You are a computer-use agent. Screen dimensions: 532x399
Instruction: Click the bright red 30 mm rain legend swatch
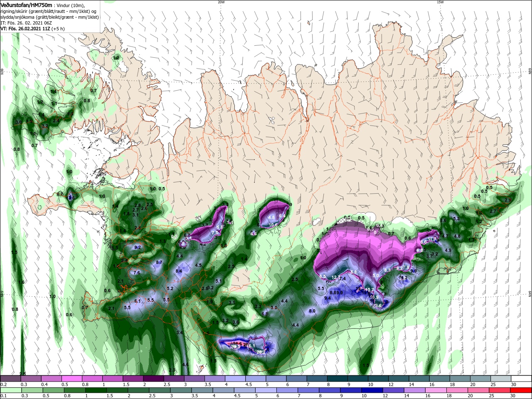click(522, 391)
